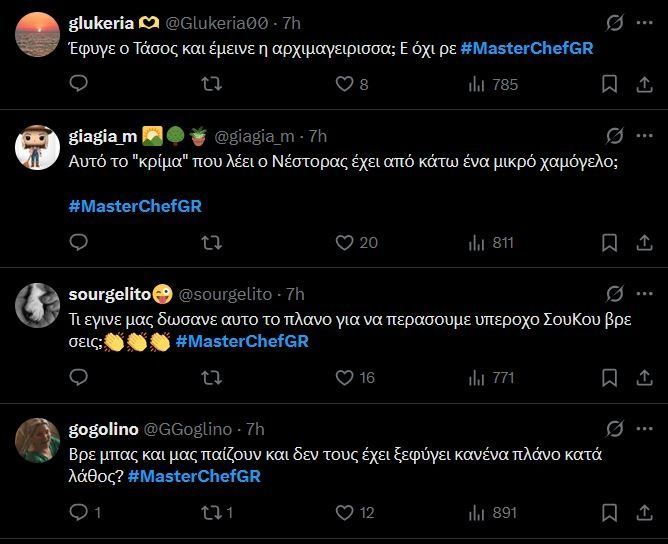Expand more options for gogolino's tweet
Viewport: 668px width, 544px height.
(x=648, y=429)
